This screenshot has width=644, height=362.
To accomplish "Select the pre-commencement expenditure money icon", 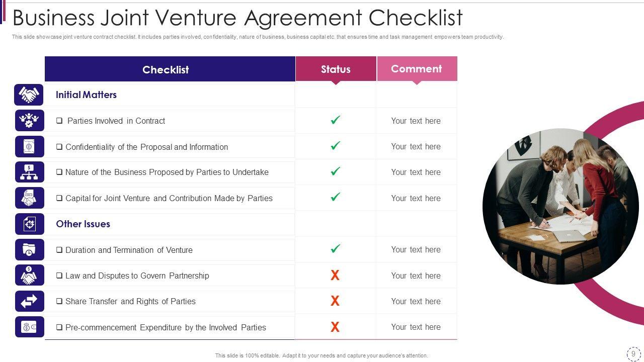I will pyautogui.click(x=29, y=327).
